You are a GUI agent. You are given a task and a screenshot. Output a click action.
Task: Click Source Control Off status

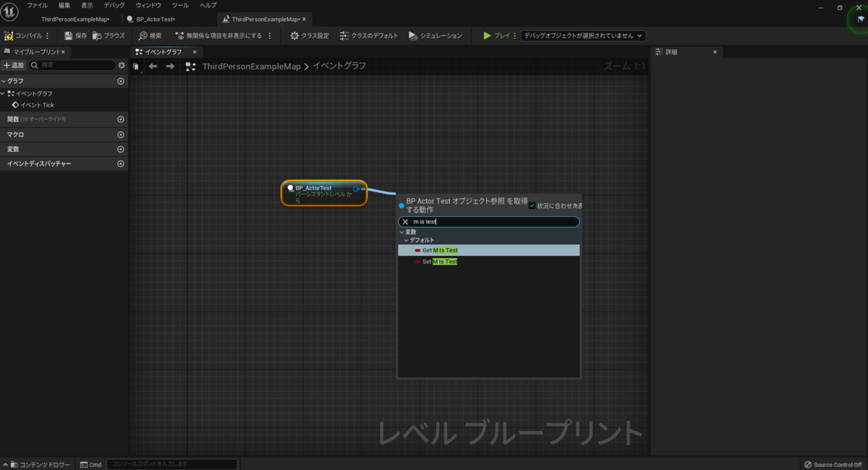(833, 464)
